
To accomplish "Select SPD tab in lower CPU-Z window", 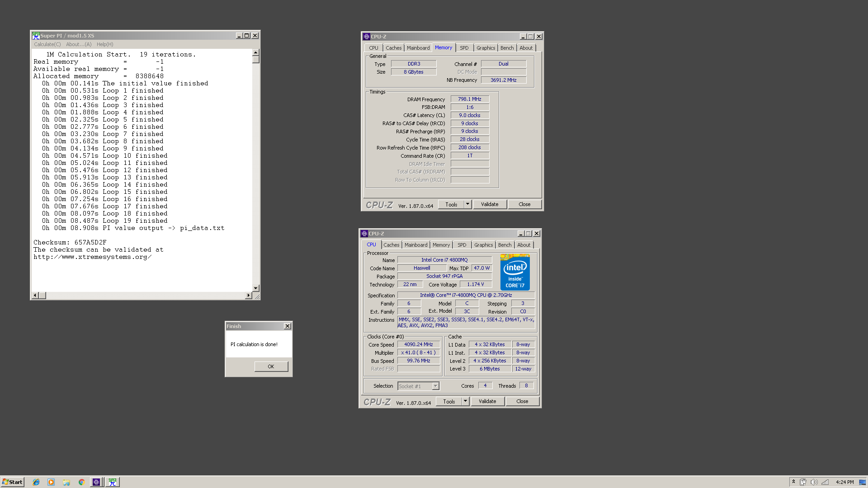I will (x=462, y=245).
